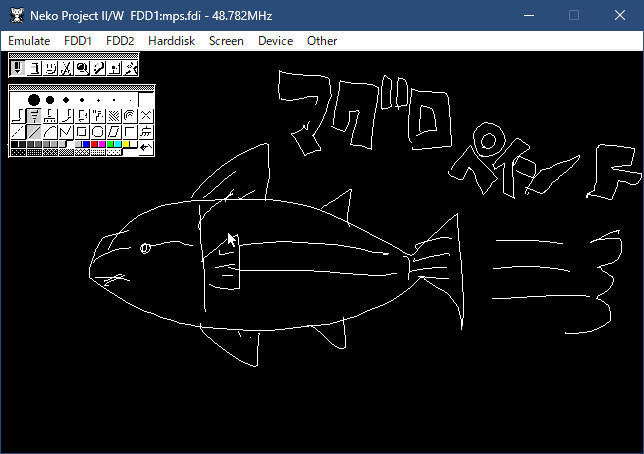The width and height of the screenshot is (644, 454).
Task: Choose the largest brush size dot
Action: point(33,99)
